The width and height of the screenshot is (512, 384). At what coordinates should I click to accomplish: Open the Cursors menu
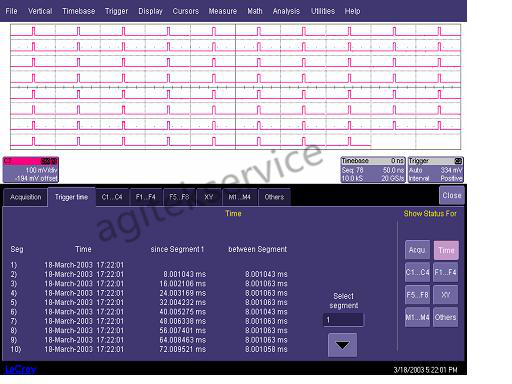[x=186, y=11]
